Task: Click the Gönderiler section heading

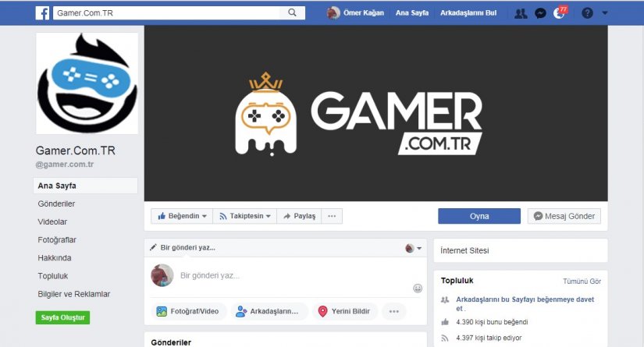Action: (171, 342)
